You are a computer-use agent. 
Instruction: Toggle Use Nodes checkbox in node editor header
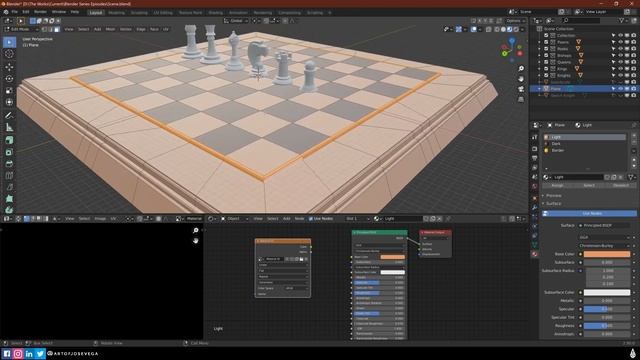(311, 219)
